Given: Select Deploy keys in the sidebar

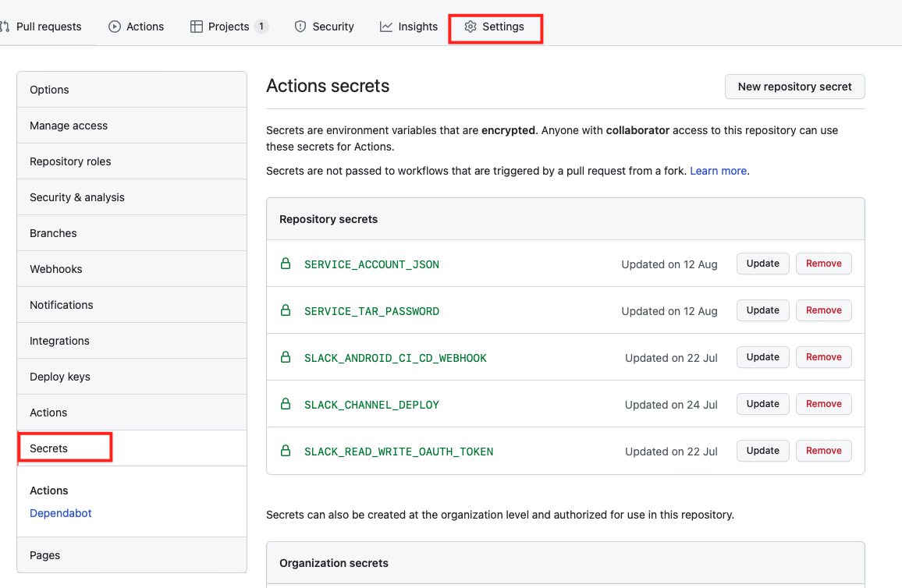Looking at the screenshot, I should (x=132, y=377).
